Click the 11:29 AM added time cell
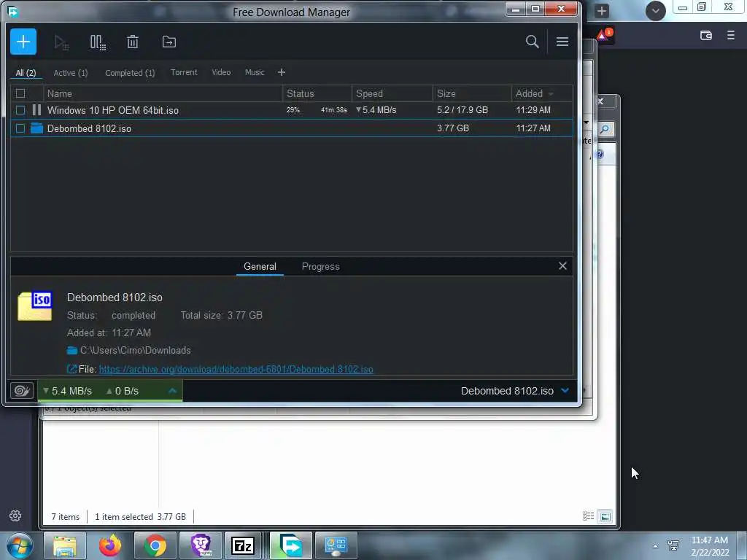Viewport: 747px width, 560px height. click(533, 110)
